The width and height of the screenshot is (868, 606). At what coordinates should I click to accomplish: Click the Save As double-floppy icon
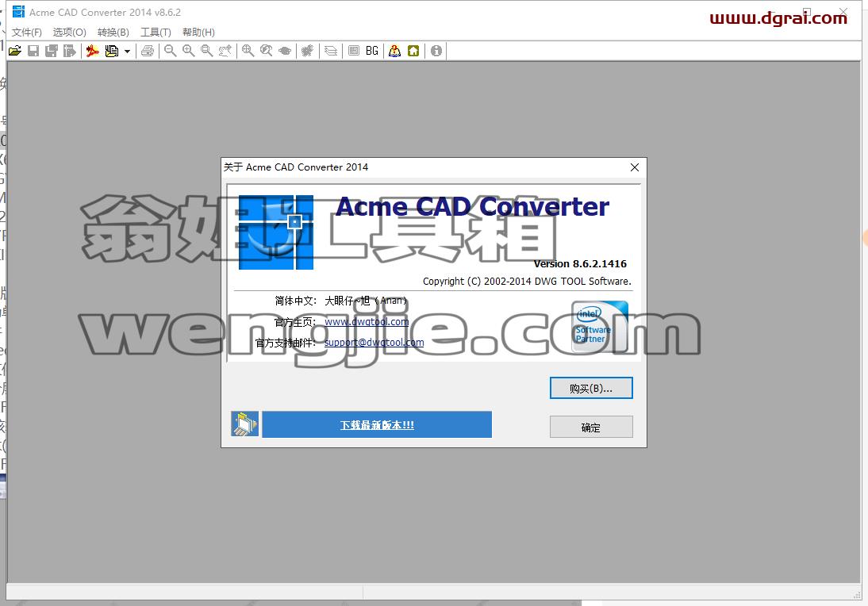(52, 51)
